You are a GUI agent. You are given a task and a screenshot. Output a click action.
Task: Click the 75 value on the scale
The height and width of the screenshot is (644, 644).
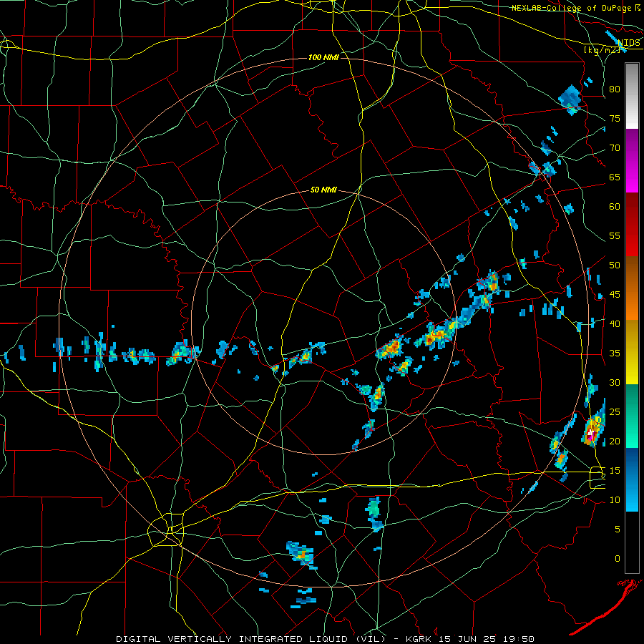[x=615, y=119]
